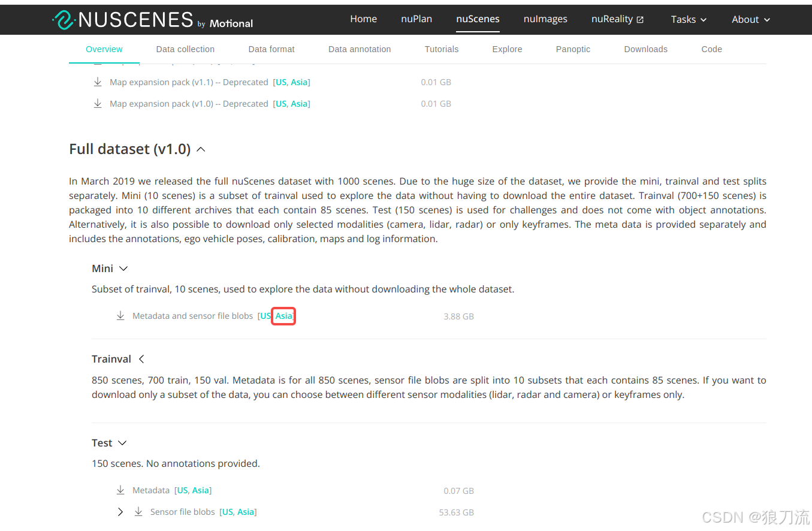Open the Tasks dropdown menu

tap(689, 19)
